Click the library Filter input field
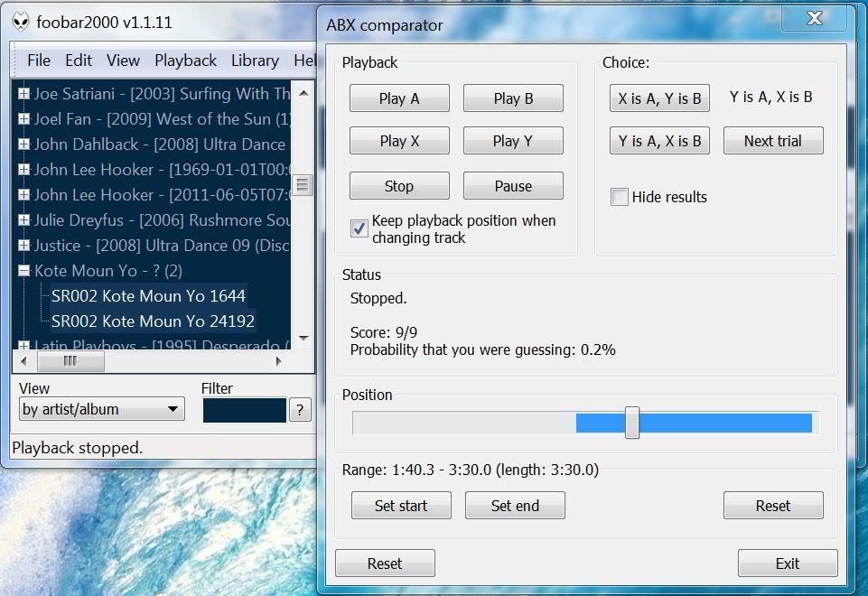 (244, 410)
